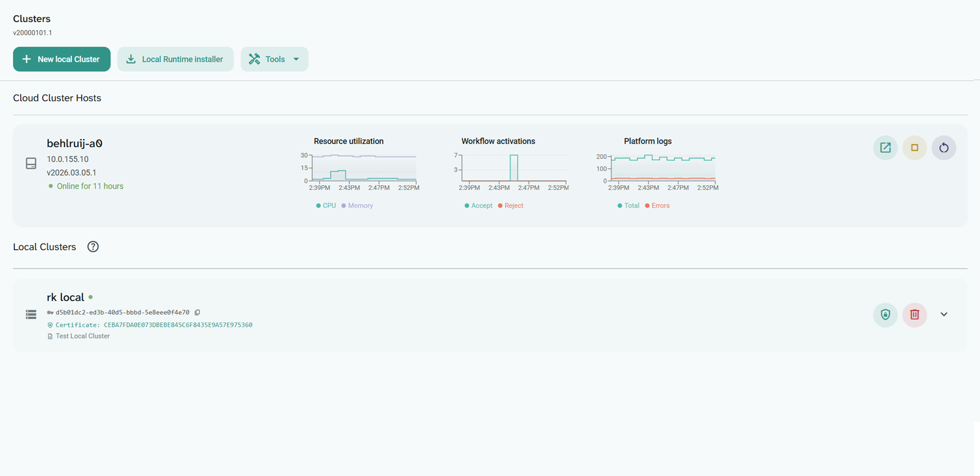Toggle the Errors legend in Platform logs

(x=657, y=206)
